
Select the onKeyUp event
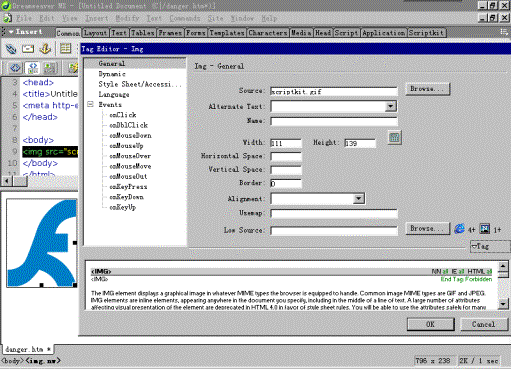(123, 207)
